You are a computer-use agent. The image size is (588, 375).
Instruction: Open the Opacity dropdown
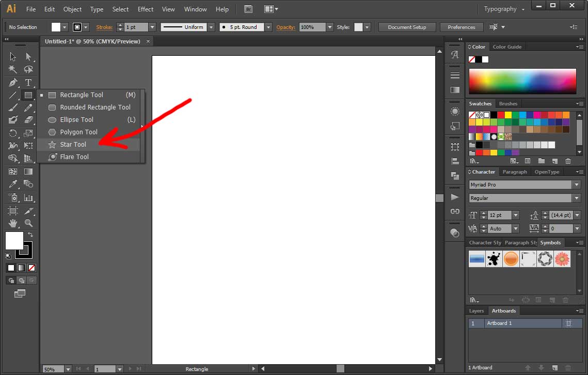pos(329,27)
